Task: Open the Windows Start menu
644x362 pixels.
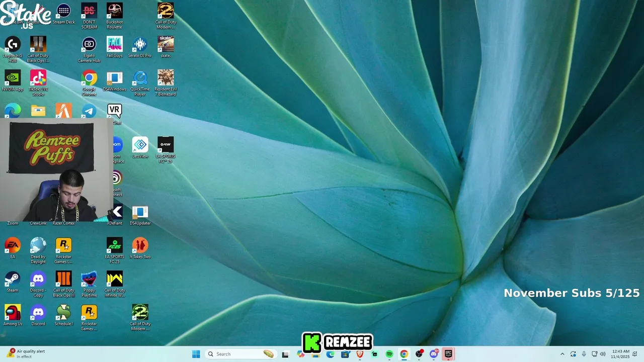Action: pos(196,354)
